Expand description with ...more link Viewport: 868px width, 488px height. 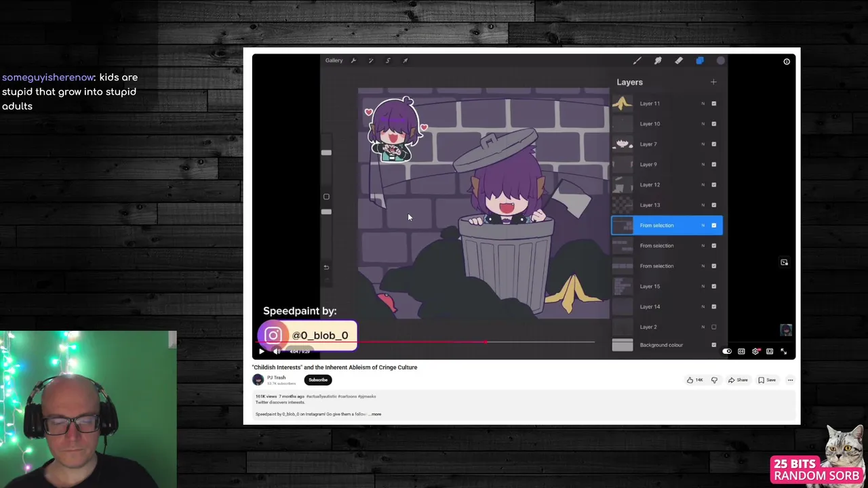pyautogui.click(x=376, y=414)
